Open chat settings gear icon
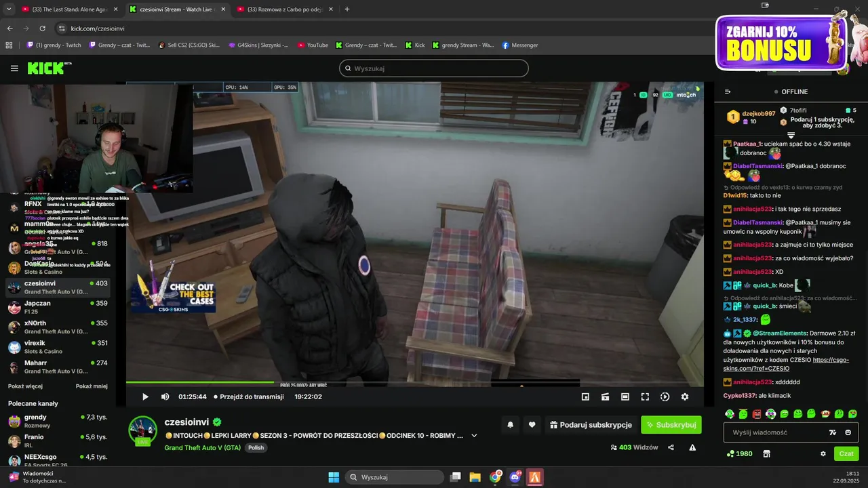The image size is (868, 488). [823, 453]
